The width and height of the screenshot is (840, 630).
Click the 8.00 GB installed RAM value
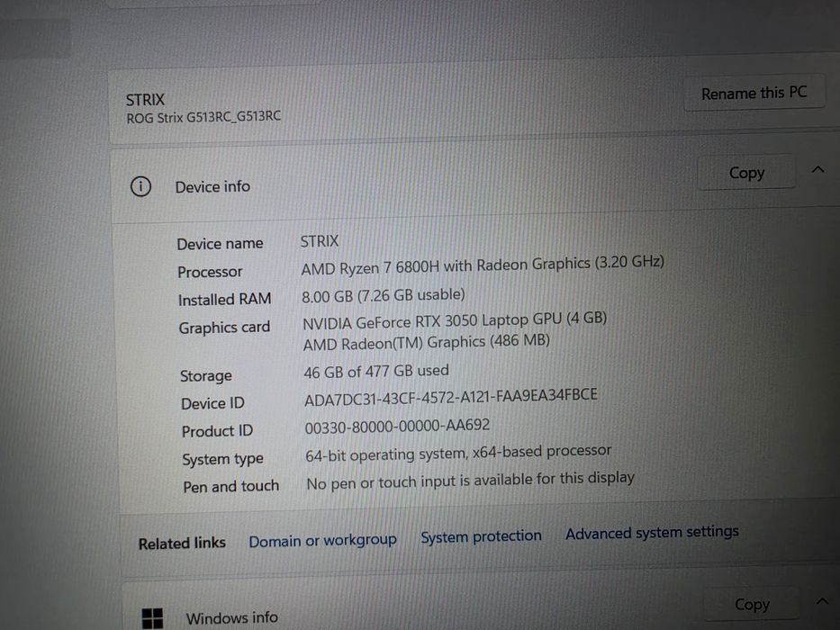383,295
